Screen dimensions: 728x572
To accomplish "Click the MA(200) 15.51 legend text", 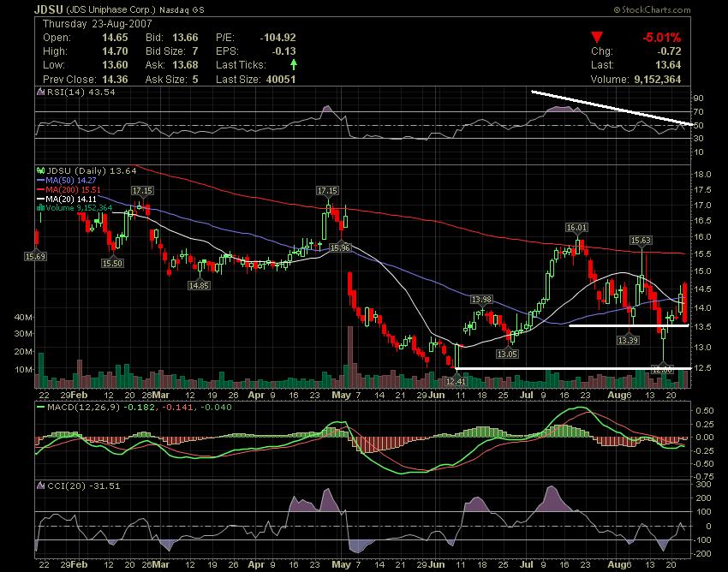I will coord(73,190).
